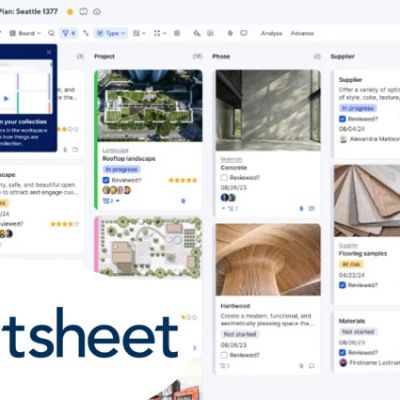Expand the 2 subtasks on the Rooftop landscape card
400x400 pixels.
tap(111, 201)
